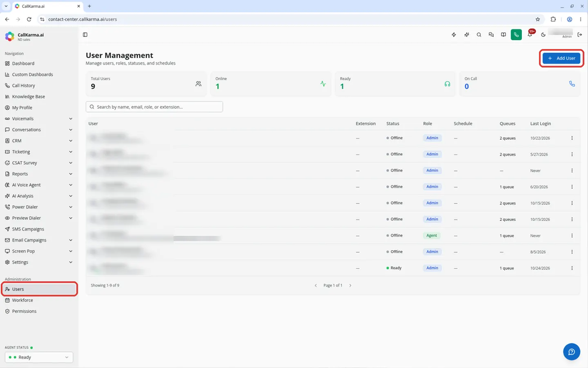This screenshot has width=588, height=368.
Task: Expand the AI Voice Agent section
Action: point(39,185)
